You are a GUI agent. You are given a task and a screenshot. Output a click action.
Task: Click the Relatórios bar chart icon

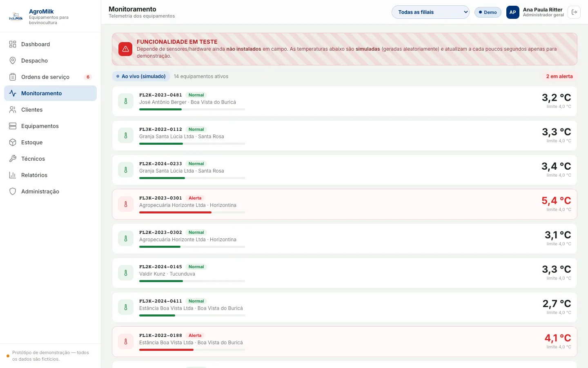click(x=13, y=175)
